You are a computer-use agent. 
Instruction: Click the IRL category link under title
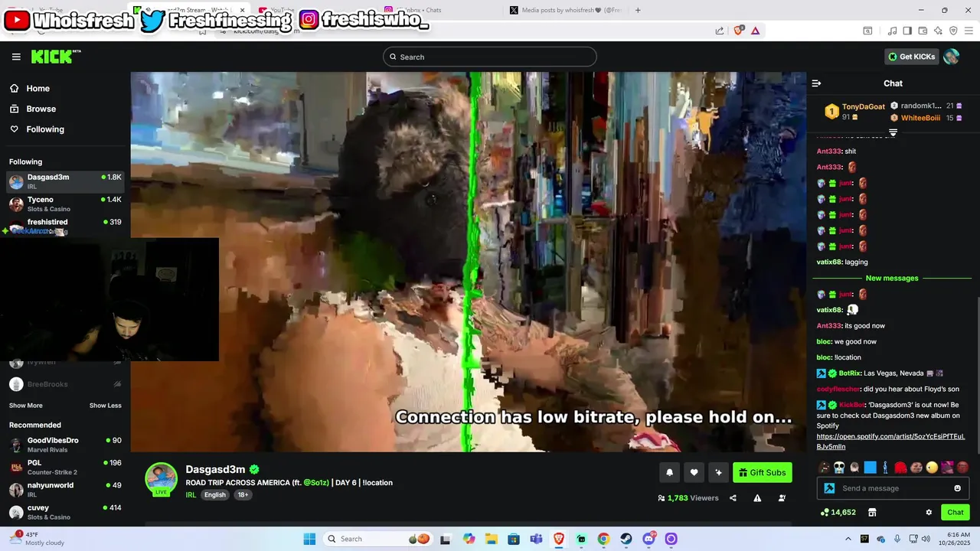[x=191, y=495]
